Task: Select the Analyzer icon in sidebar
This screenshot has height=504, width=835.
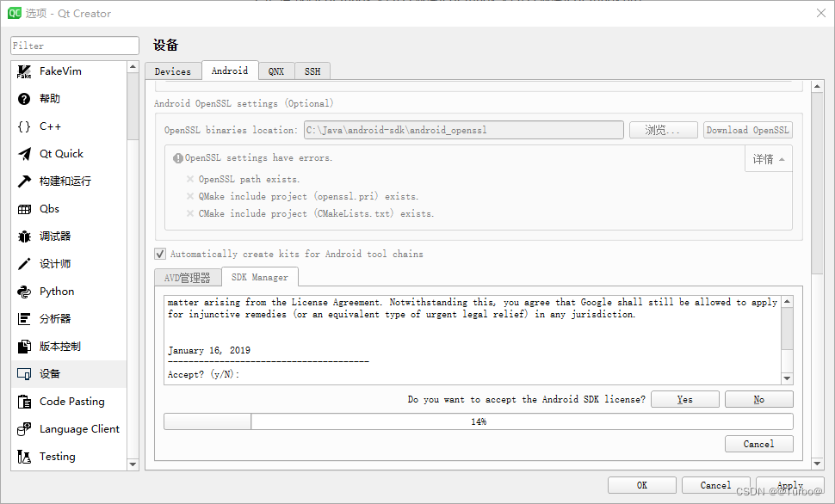Action: [24, 319]
